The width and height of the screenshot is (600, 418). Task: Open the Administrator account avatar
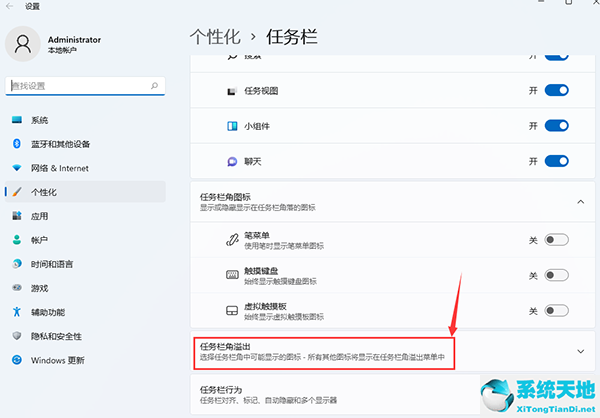[x=23, y=44]
